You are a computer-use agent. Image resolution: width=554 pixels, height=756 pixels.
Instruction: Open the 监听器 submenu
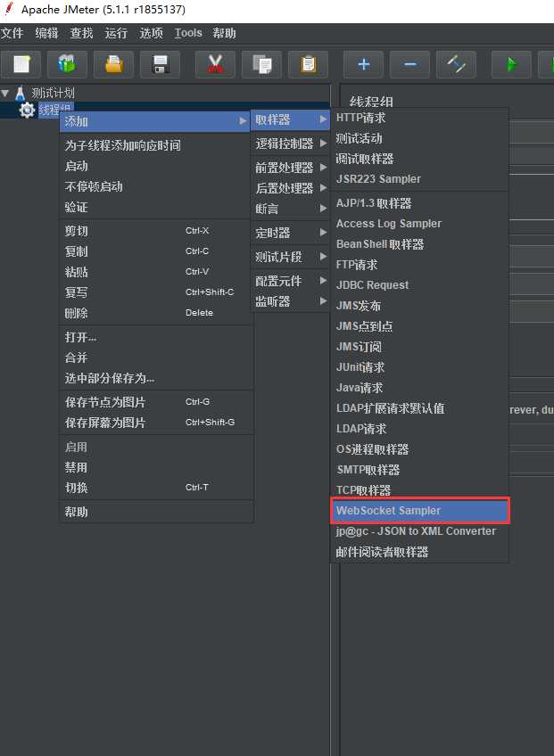pyautogui.click(x=291, y=301)
